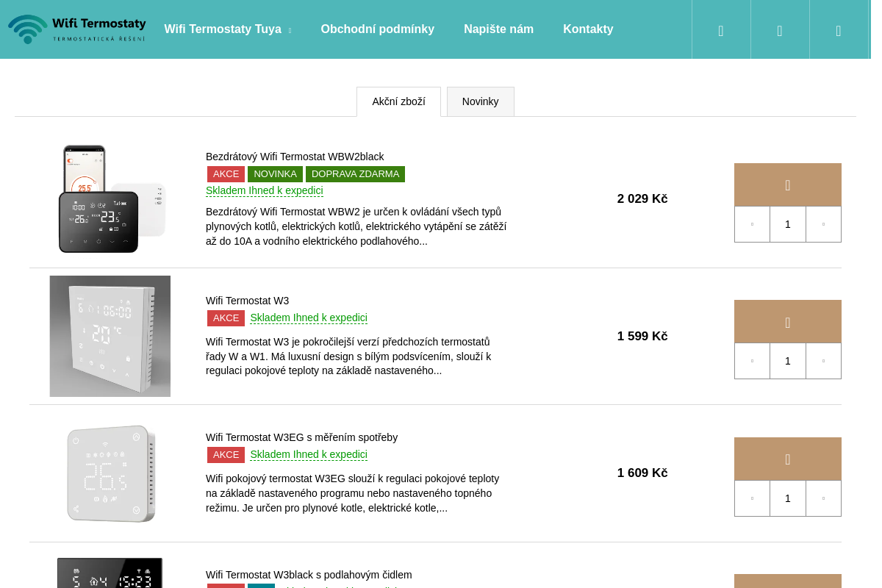Screen dimensions: 882x588
Task: Click the 1 599 Kč price
Action: pos(642,336)
